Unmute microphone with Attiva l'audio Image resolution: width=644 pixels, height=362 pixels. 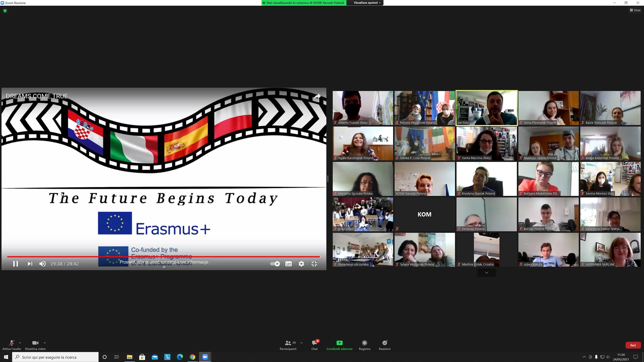12,345
